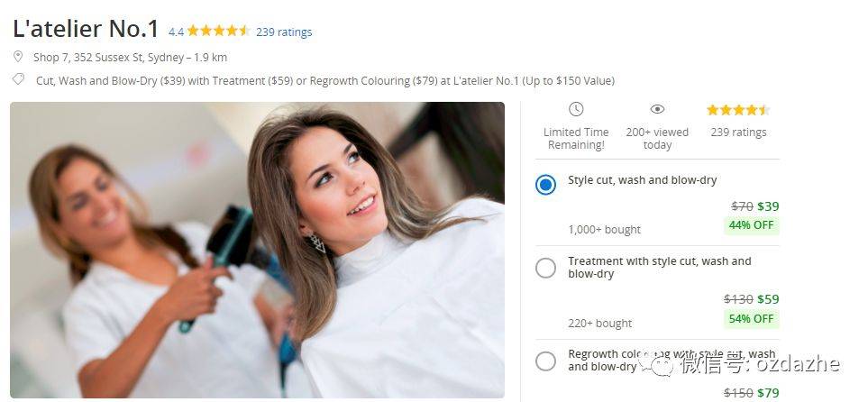868x402 pixels.
Task: Click the WeChat logo in the watermark
Action: (656, 364)
